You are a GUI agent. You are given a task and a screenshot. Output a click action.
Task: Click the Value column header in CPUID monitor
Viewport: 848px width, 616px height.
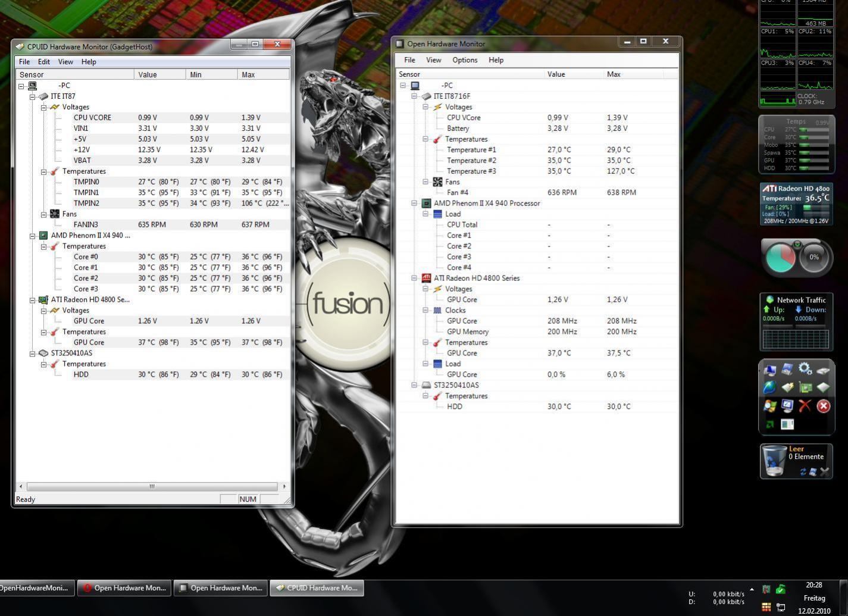click(160, 74)
